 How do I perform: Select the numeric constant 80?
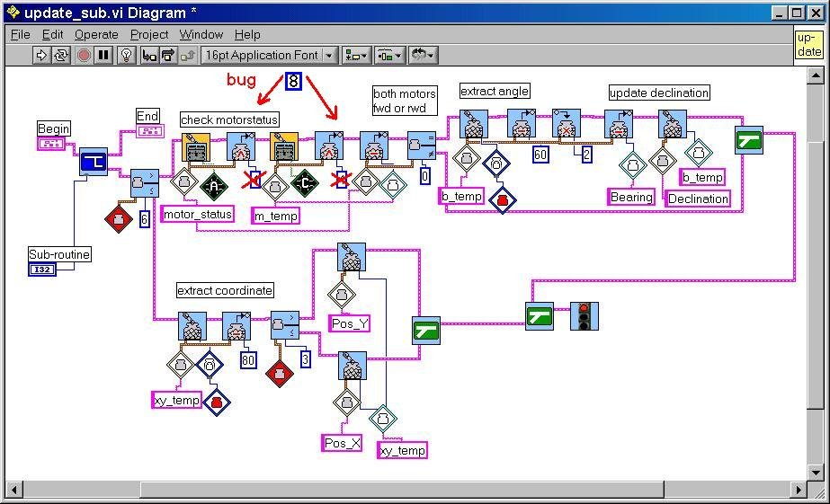(249, 361)
